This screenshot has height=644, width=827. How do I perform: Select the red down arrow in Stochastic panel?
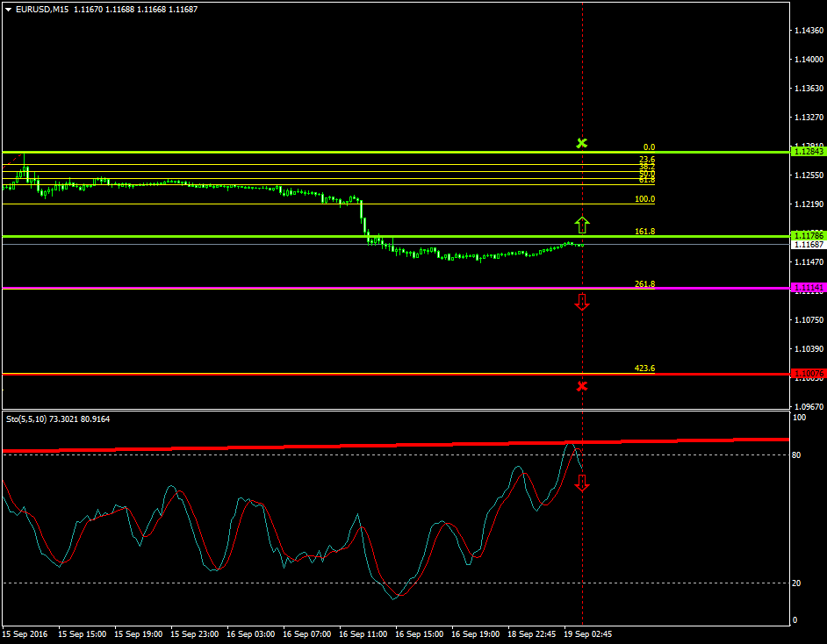click(x=582, y=483)
